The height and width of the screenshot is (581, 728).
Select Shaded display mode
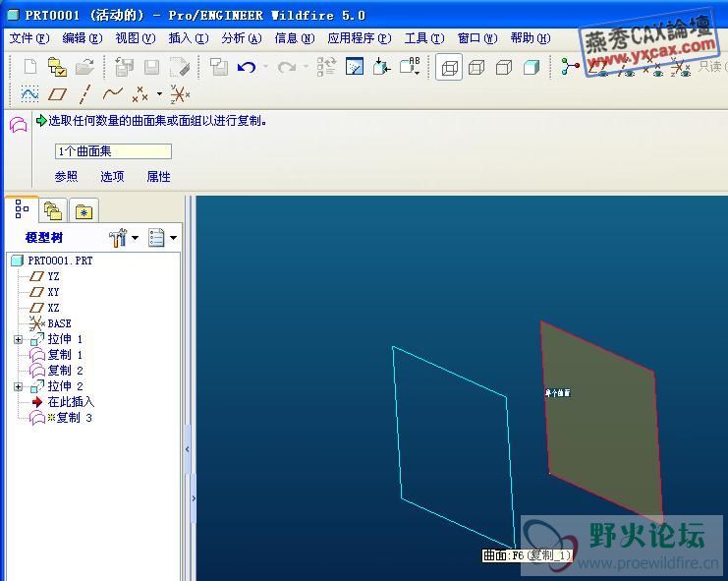click(532, 68)
